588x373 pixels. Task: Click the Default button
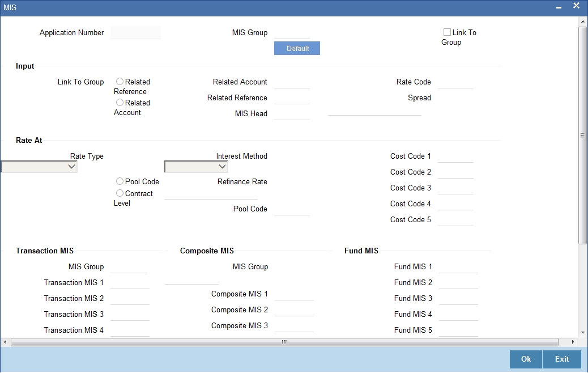297,48
